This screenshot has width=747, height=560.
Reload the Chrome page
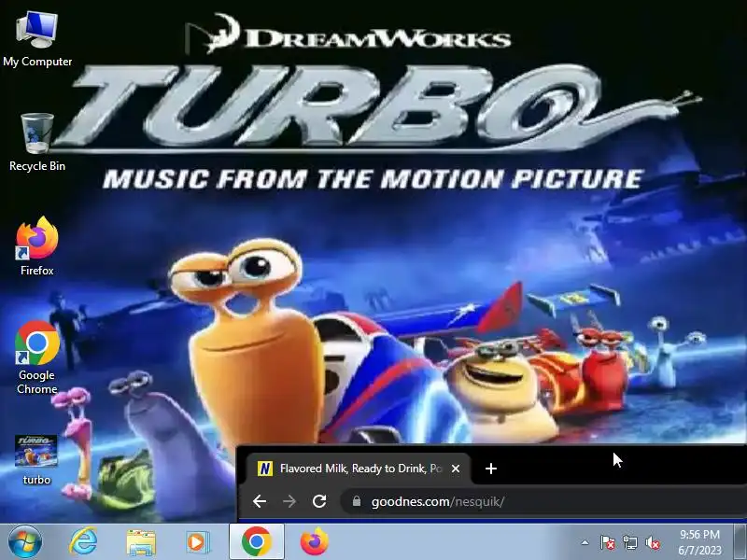pos(319,501)
